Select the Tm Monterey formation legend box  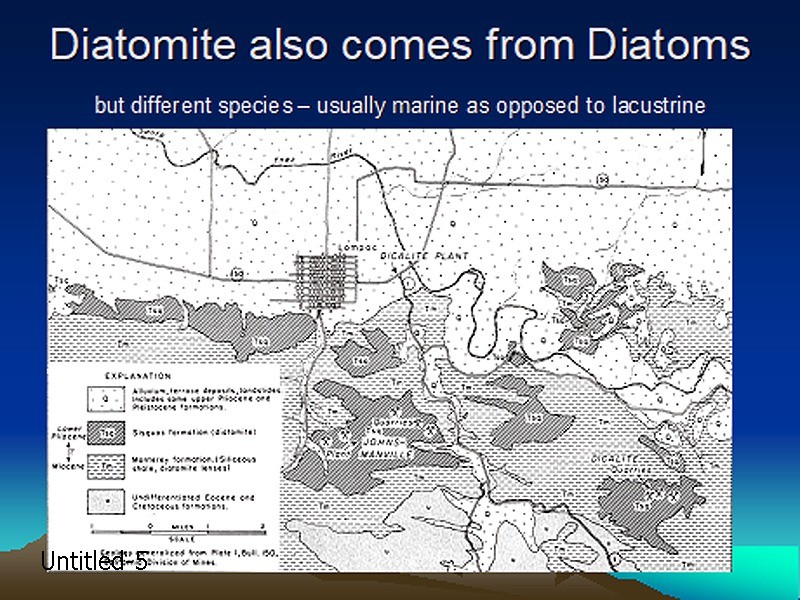pyautogui.click(x=106, y=466)
